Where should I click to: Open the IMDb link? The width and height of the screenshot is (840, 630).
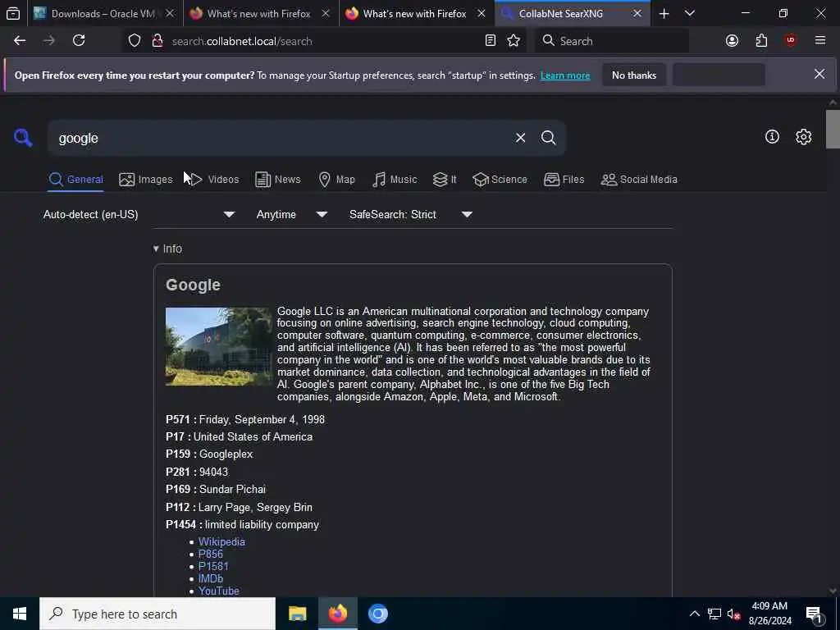pyautogui.click(x=211, y=578)
